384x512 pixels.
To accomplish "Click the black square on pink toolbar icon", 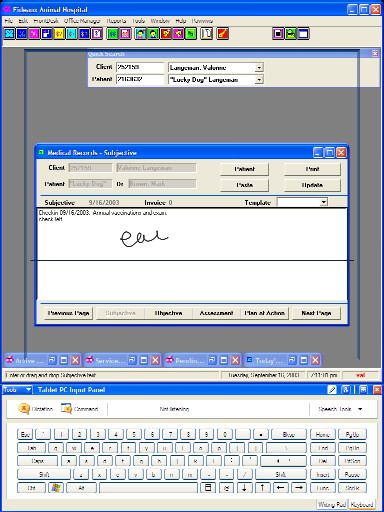I will tap(279, 34).
